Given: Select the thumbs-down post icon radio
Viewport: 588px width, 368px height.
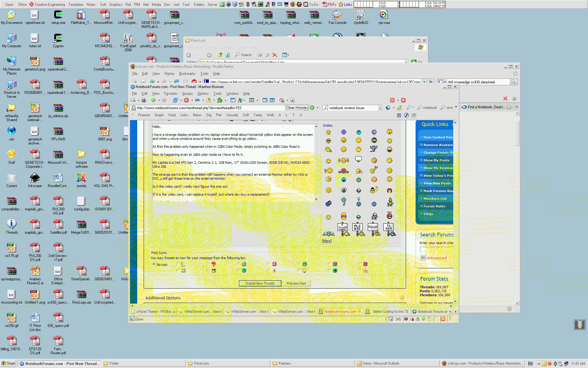Looking at the screenshot, I should (x=209, y=264).
